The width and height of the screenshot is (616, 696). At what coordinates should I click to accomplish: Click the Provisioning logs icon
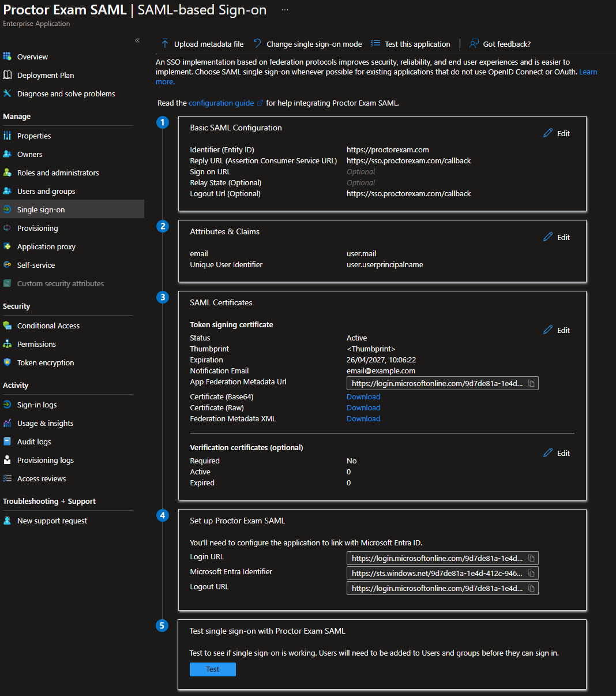[7, 460]
